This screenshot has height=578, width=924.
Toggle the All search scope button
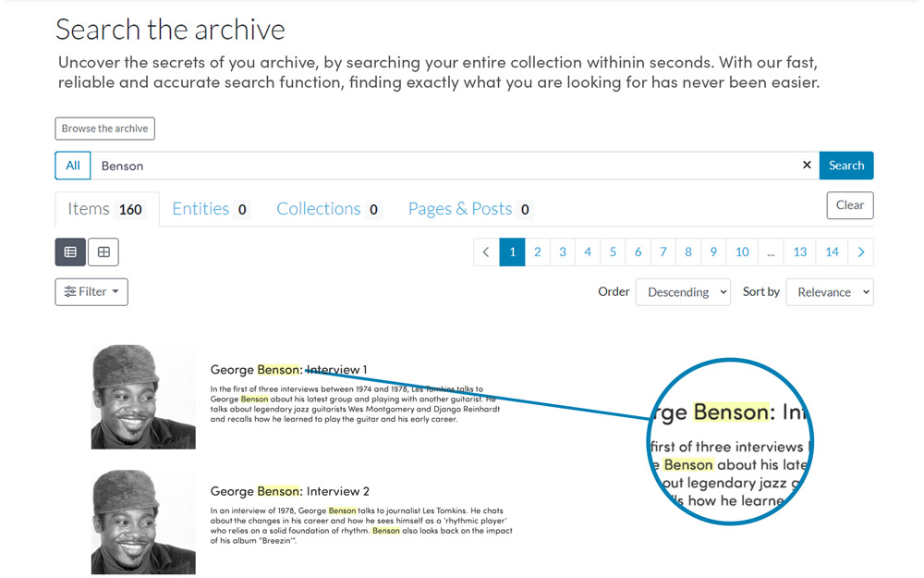tap(73, 166)
